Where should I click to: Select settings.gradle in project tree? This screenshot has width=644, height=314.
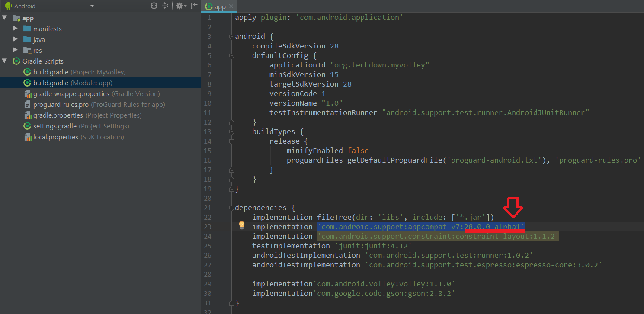(54, 126)
